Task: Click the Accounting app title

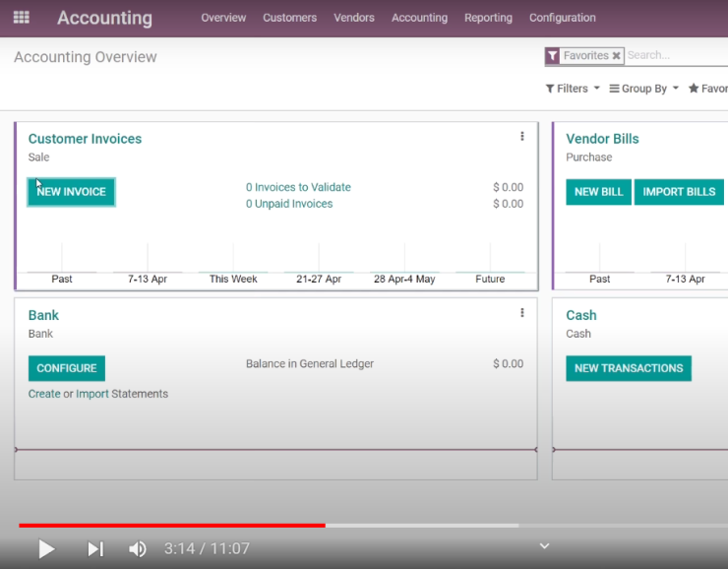Action: 104,18
